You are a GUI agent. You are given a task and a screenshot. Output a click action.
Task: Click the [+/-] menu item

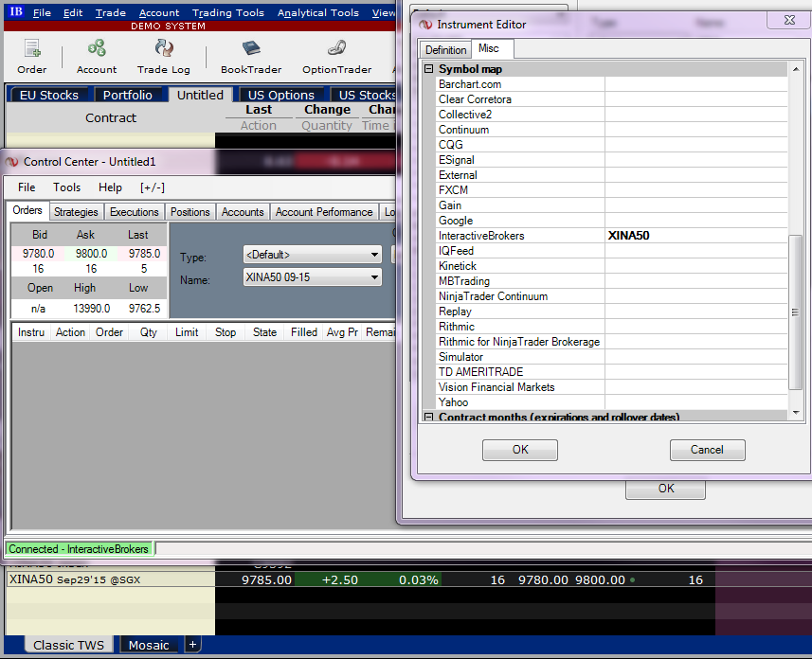153,187
